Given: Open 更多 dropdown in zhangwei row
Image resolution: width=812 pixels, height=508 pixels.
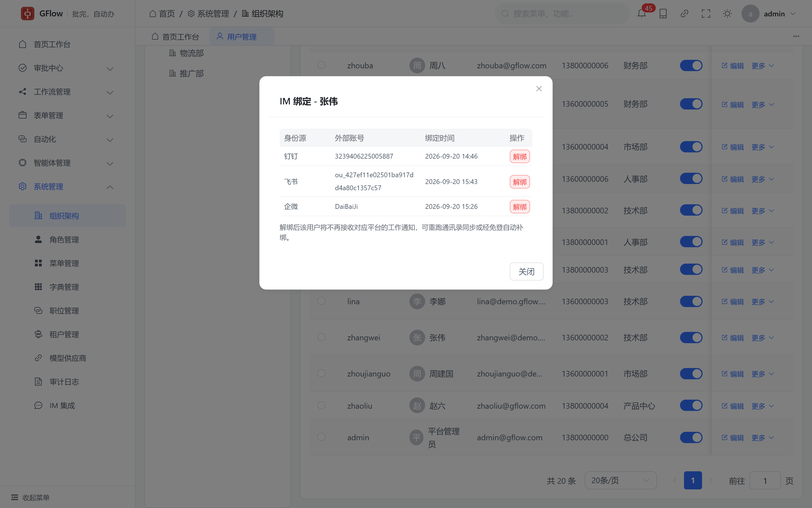Looking at the screenshot, I should click(x=763, y=338).
